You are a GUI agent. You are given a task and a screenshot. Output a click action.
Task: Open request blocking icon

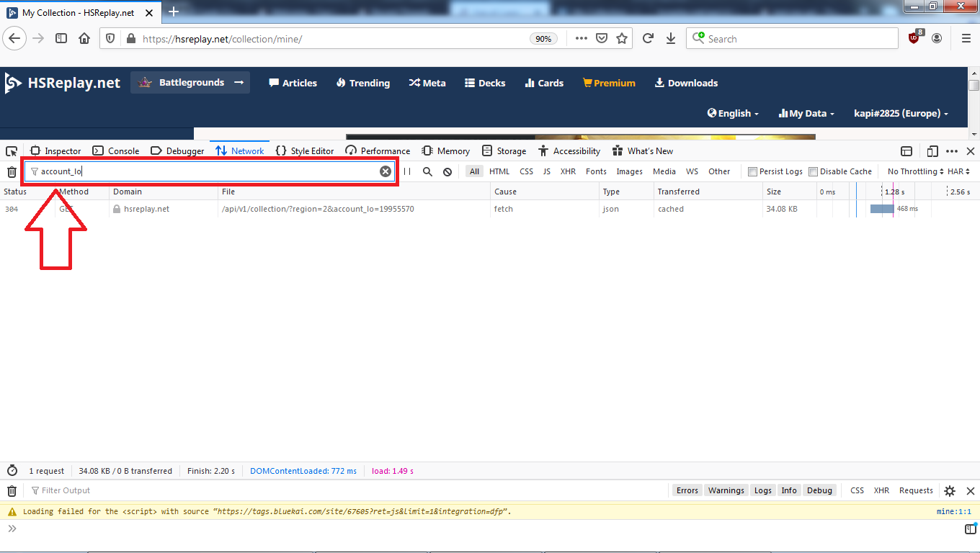[447, 171]
